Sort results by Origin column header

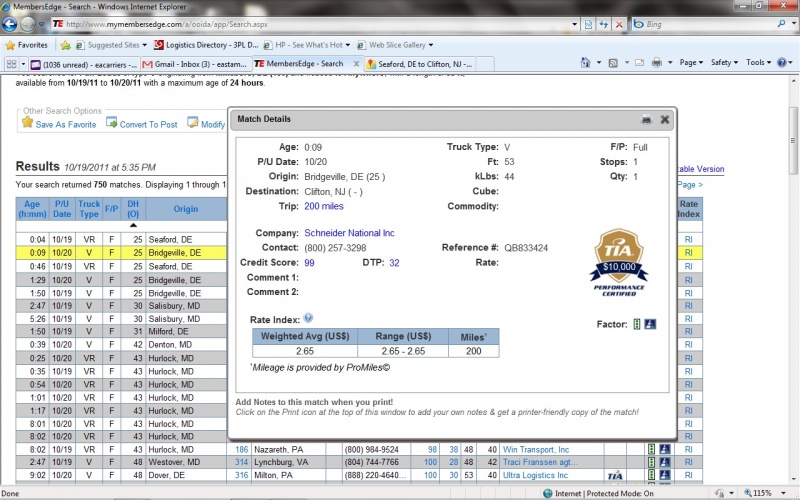[x=185, y=209]
